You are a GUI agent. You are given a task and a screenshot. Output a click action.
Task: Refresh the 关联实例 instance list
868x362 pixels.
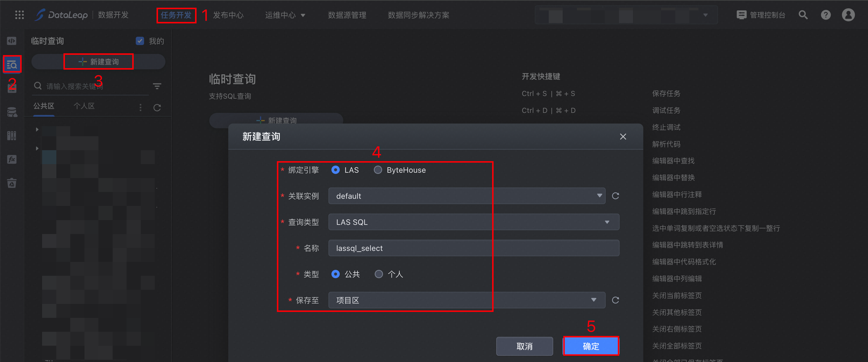click(615, 196)
